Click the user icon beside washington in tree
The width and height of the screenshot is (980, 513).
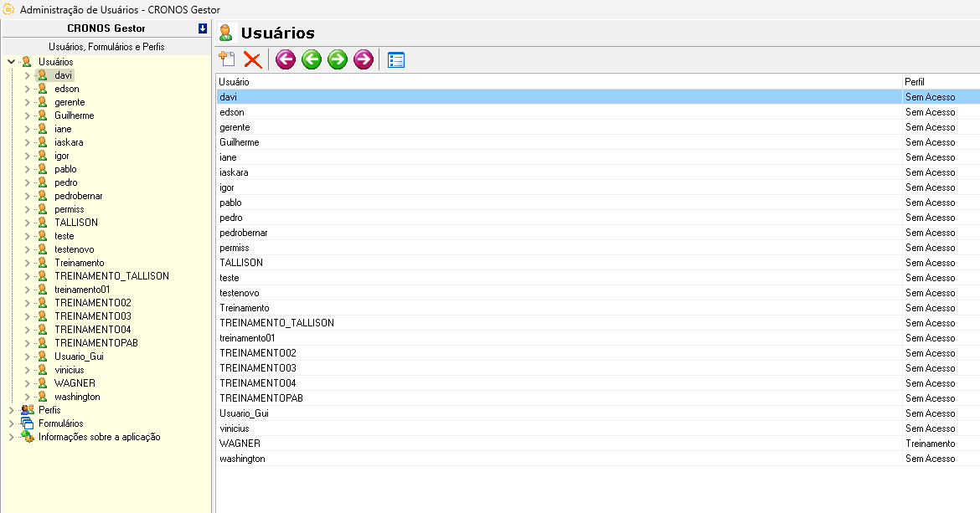click(43, 397)
